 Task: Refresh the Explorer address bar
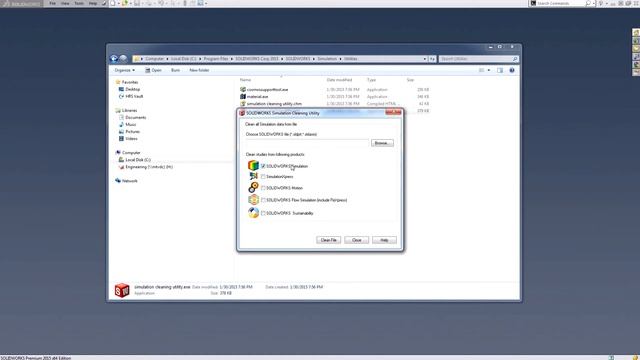432,59
